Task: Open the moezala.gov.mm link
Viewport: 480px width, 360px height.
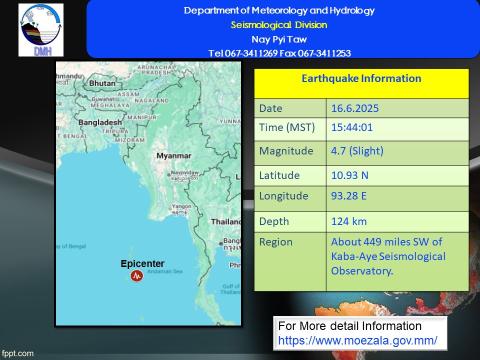Action: (357, 340)
